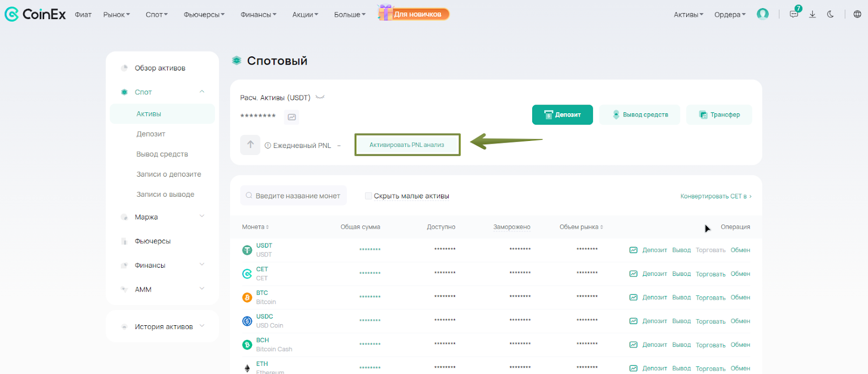Click the Для новичков gift banner
The height and width of the screenshot is (374, 868).
(x=414, y=14)
